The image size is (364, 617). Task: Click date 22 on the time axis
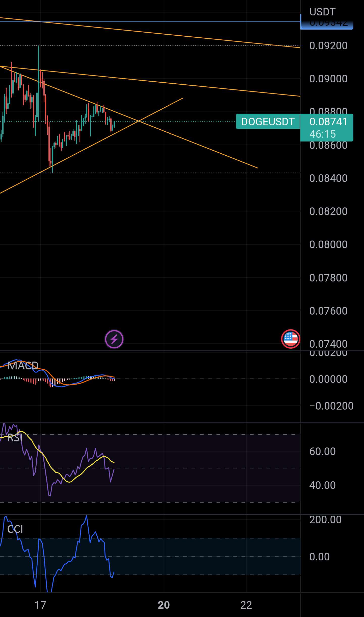[x=246, y=605]
